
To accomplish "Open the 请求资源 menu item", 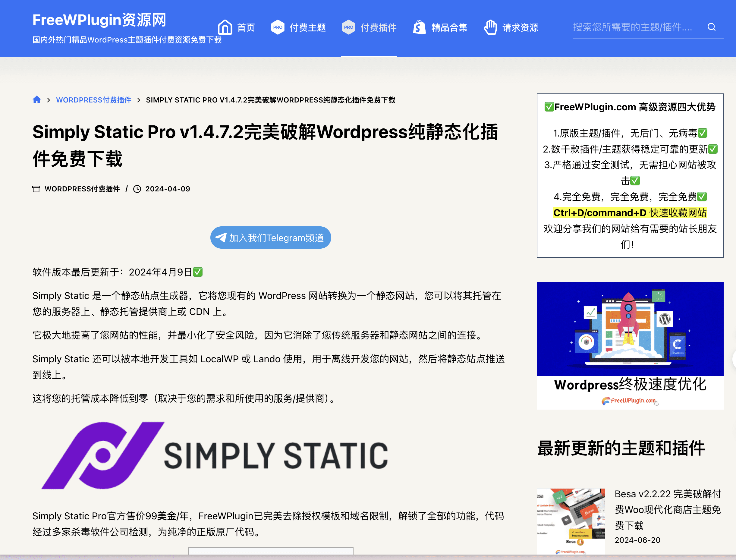I will pyautogui.click(x=520, y=27).
